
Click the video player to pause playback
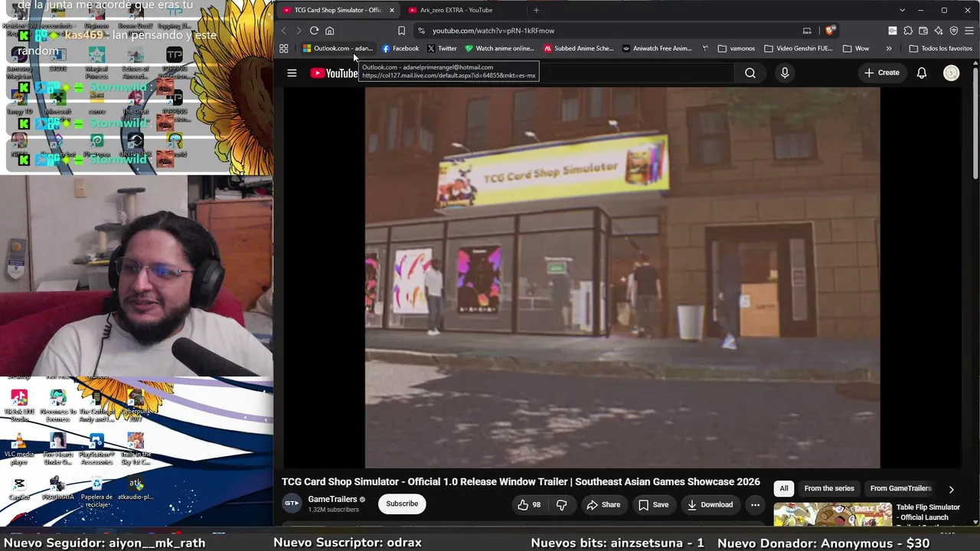point(622,277)
